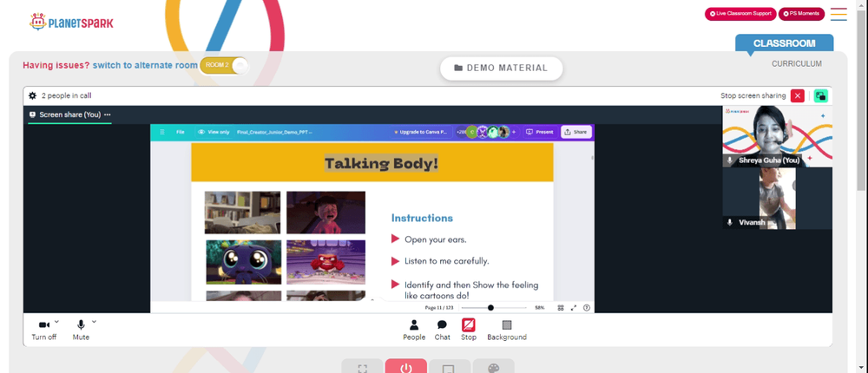Click Vivansh's video thumbnail
This screenshot has height=373, width=868.
pos(777,198)
